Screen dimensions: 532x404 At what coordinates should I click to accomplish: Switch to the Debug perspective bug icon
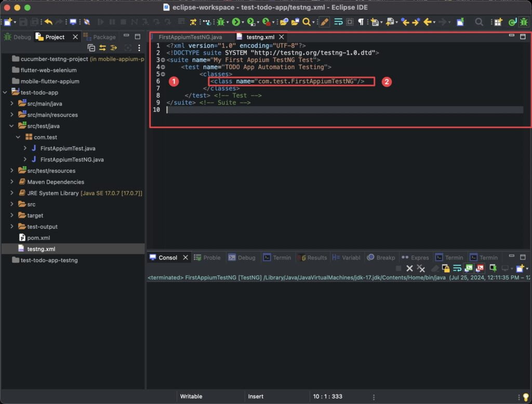coord(524,22)
